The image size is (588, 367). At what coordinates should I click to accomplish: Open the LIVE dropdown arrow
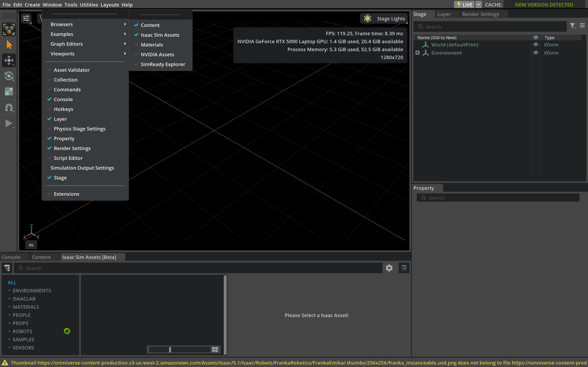point(478,5)
